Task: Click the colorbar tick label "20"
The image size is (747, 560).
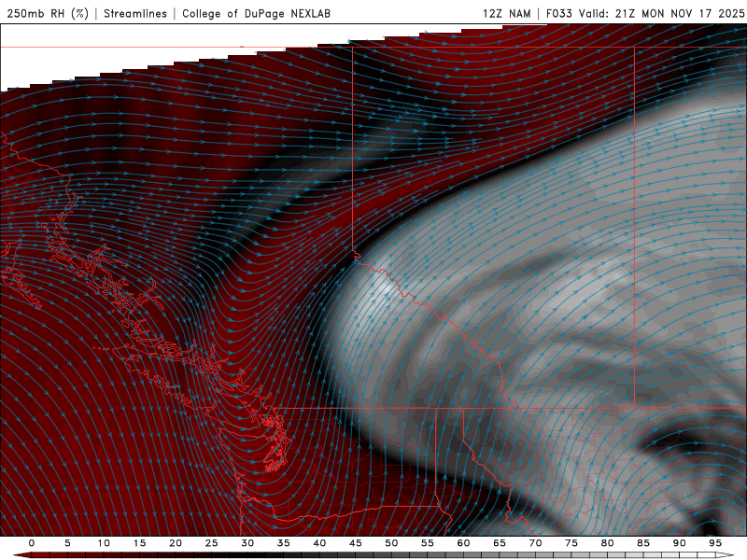Action: (x=176, y=543)
